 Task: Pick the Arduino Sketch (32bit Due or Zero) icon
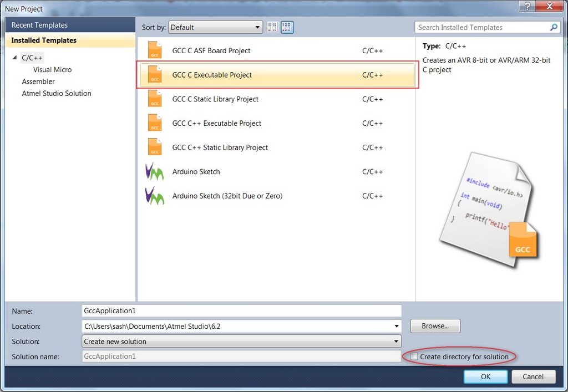coord(154,196)
